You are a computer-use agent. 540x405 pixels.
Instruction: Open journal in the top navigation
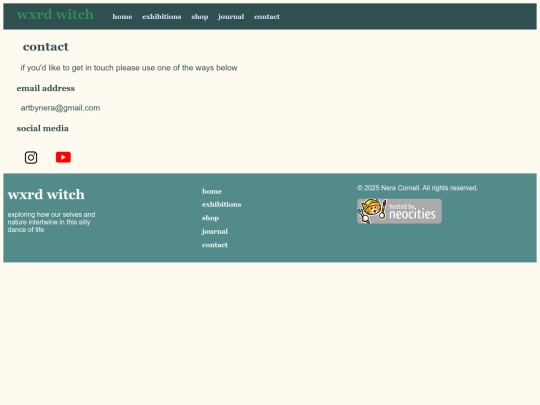click(x=231, y=17)
